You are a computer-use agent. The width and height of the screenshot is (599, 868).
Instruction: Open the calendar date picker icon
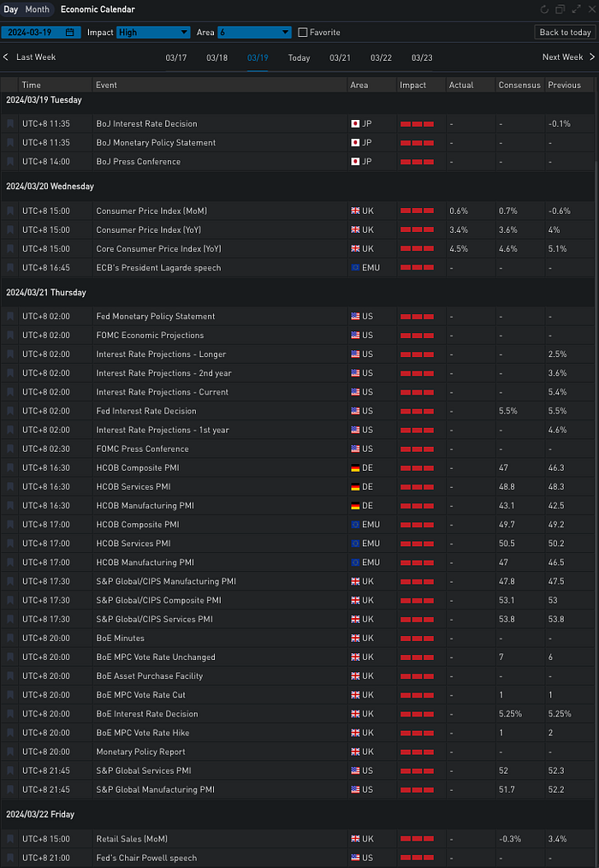click(70, 33)
